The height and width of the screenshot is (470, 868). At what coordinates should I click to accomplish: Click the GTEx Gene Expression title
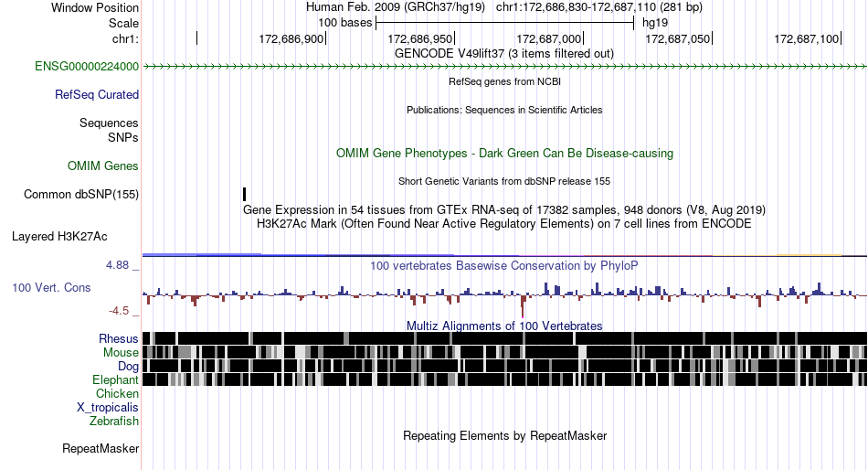click(504, 210)
